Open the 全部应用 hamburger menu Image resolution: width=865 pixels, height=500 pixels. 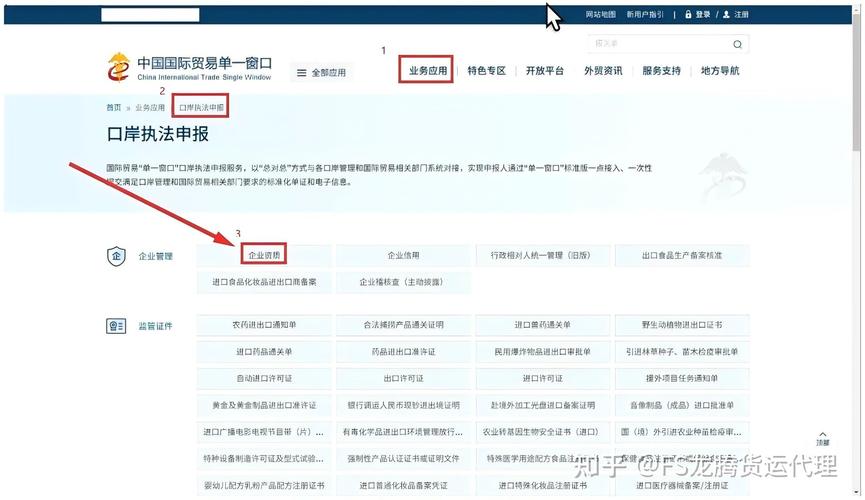[321, 73]
